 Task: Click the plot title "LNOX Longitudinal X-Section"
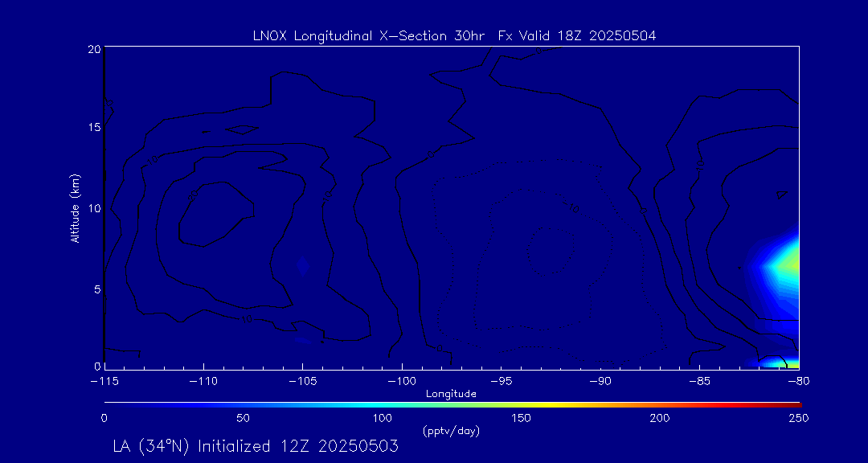tap(366, 35)
